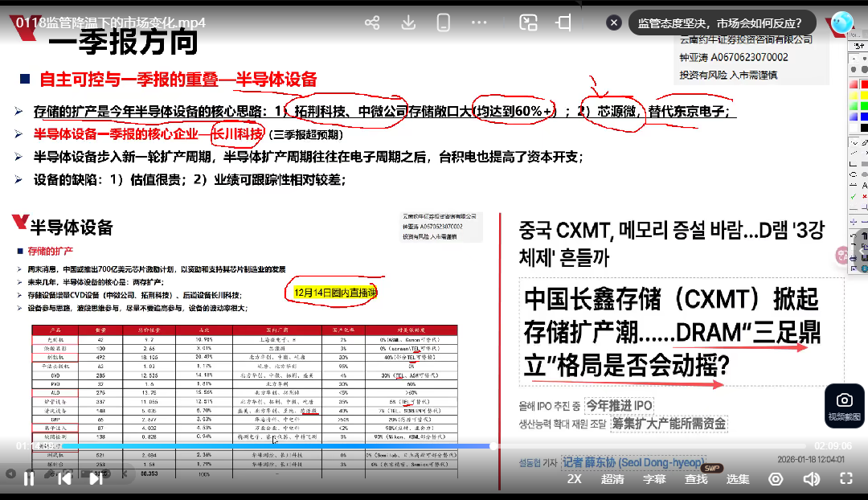This screenshot has height=500, width=868.
Task: Click the yellow 12月14日圈内直播课 label
Action: (335, 293)
